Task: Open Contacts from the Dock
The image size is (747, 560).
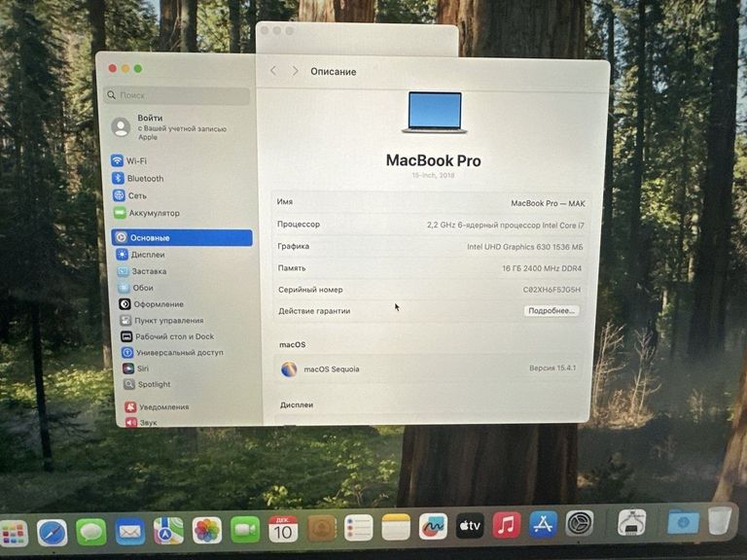Action: (321, 529)
